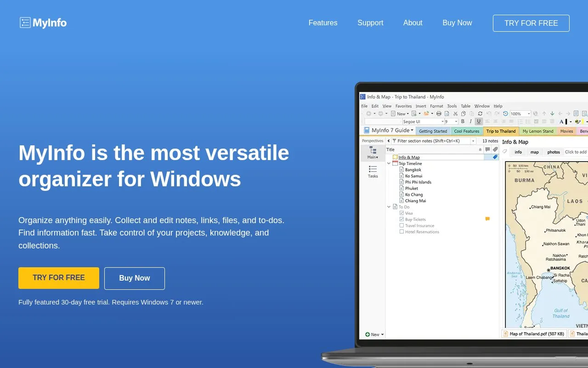Uncheck the Buy Tickets checkbox
Image resolution: width=588 pixels, height=368 pixels.
pos(401,219)
